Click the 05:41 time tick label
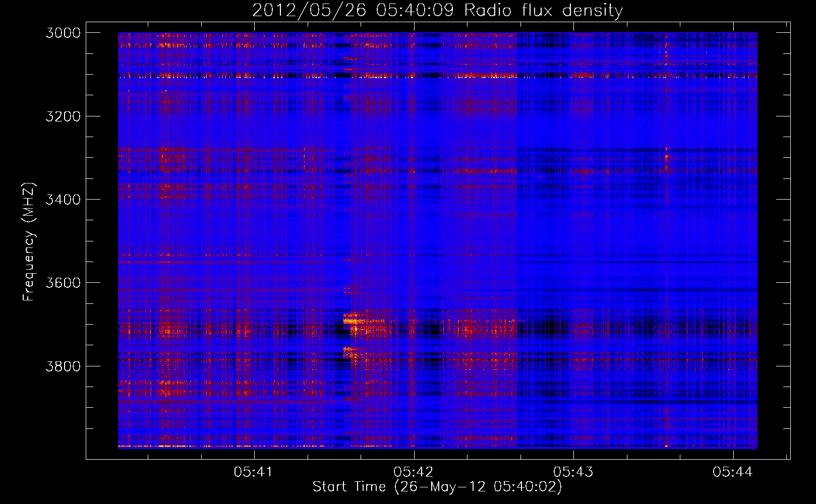 click(x=254, y=472)
